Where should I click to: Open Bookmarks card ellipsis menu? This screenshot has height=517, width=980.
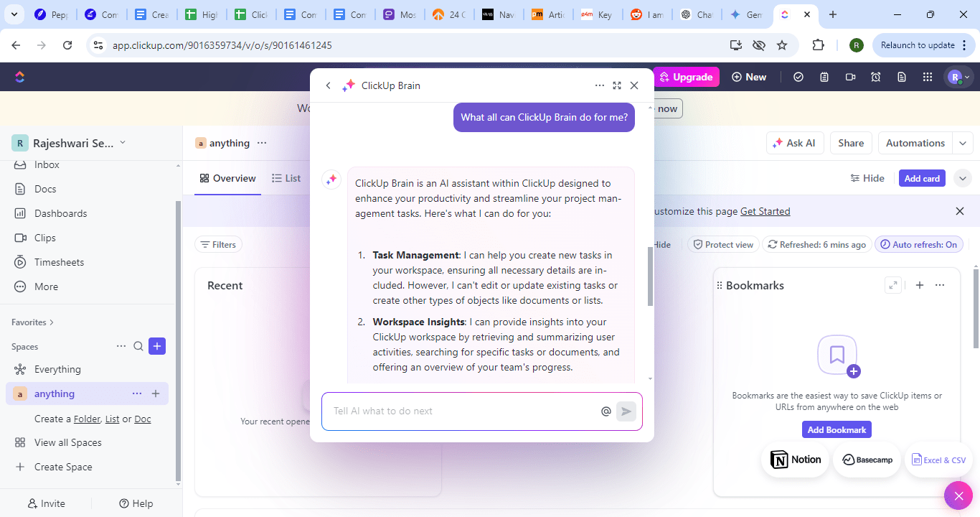(x=940, y=285)
